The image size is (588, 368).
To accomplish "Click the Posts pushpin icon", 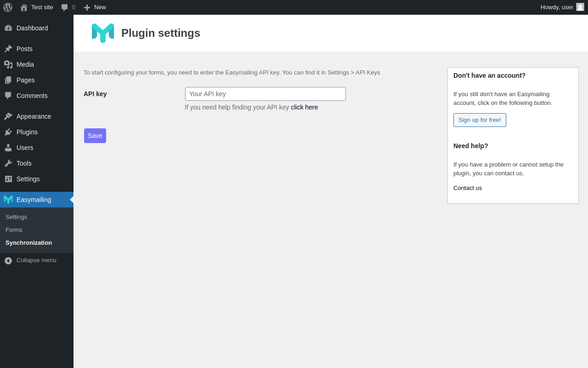I will [8, 49].
